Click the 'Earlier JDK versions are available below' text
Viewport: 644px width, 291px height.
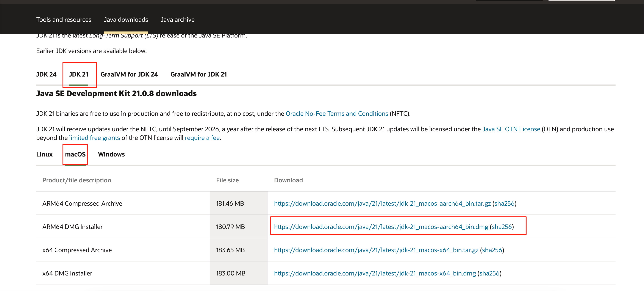pyautogui.click(x=91, y=51)
